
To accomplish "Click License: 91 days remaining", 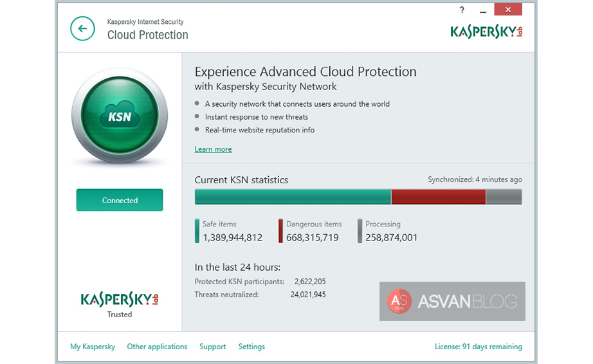I will pos(479,347).
